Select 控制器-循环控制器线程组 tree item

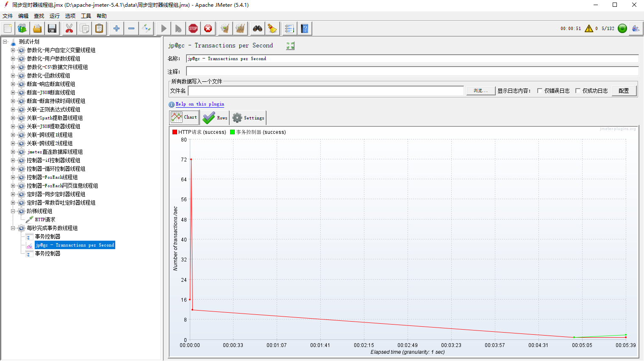tap(56, 169)
